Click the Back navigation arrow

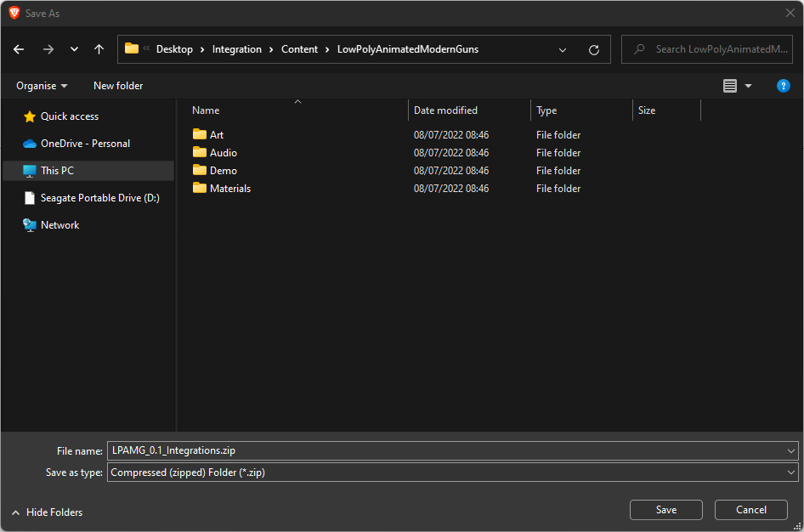(19, 49)
